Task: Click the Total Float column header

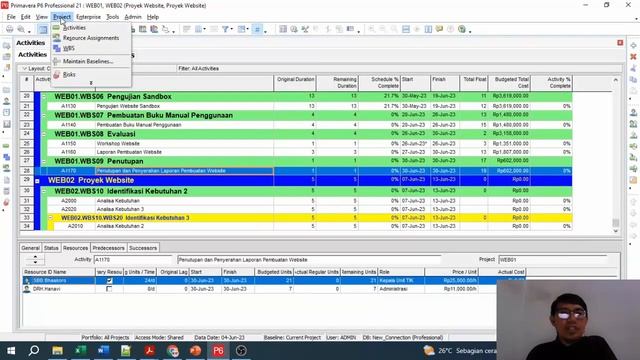Action: [474, 83]
